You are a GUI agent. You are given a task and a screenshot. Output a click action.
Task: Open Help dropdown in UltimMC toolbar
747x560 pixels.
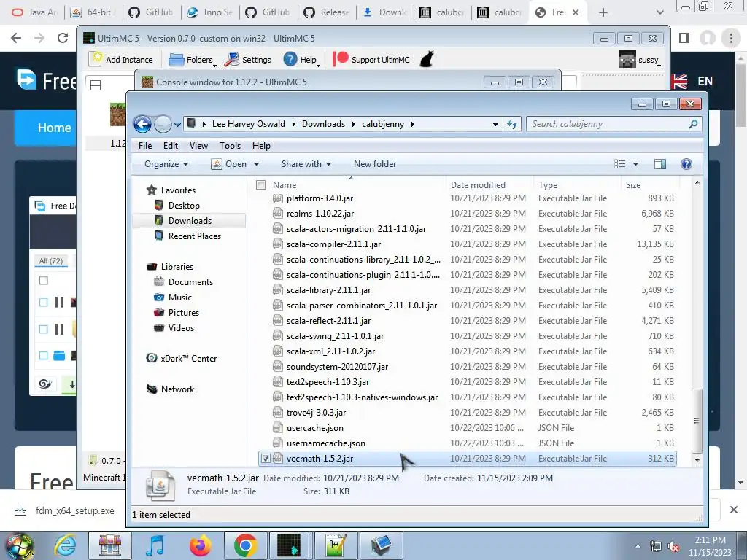click(301, 60)
